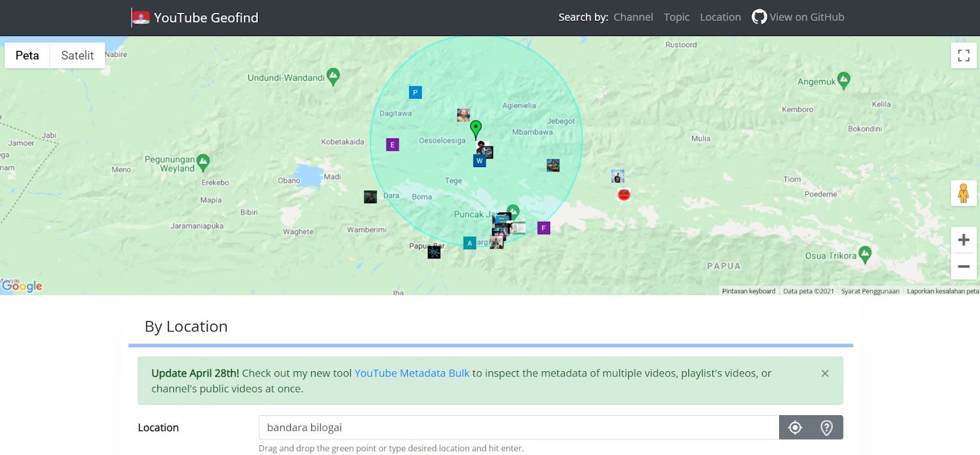Select the purple E channel marker
The width and height of the screenshot is (980, 455).
393,145
